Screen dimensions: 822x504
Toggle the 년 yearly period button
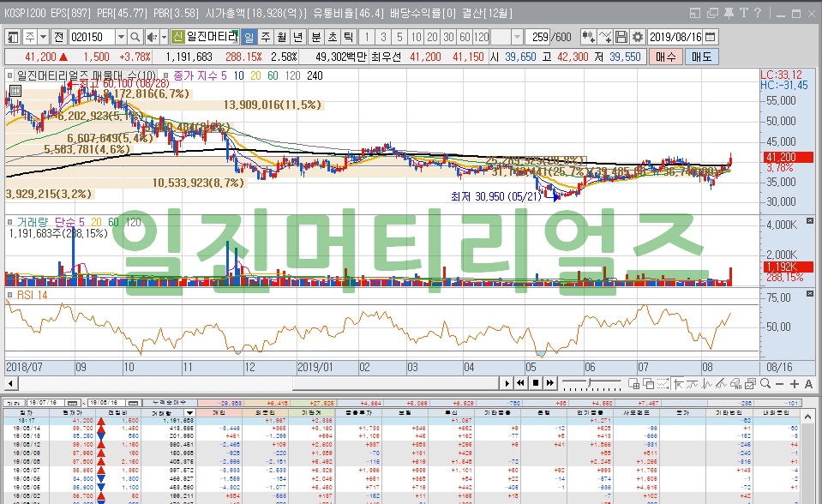point(297,37)
